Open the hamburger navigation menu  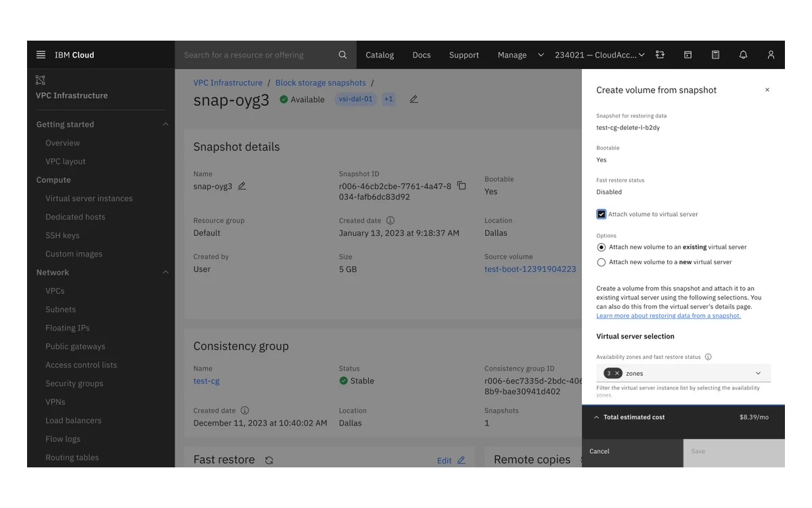point(41,55)
